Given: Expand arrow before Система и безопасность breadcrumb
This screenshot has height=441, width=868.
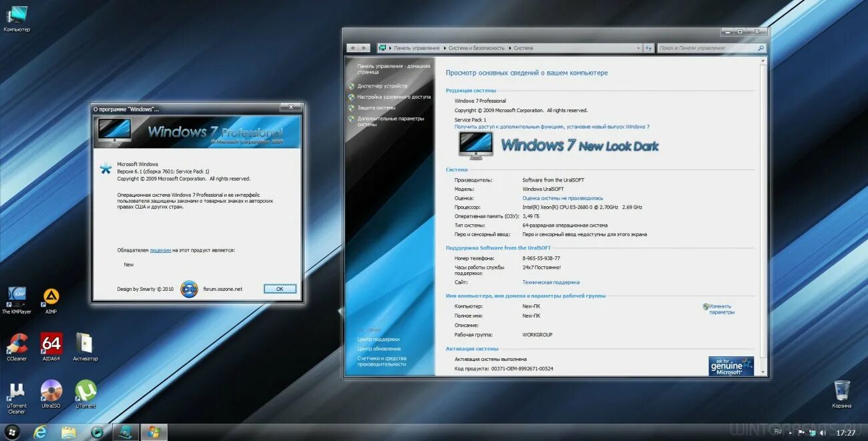Looking at the screenshot, I should [445, 48].
